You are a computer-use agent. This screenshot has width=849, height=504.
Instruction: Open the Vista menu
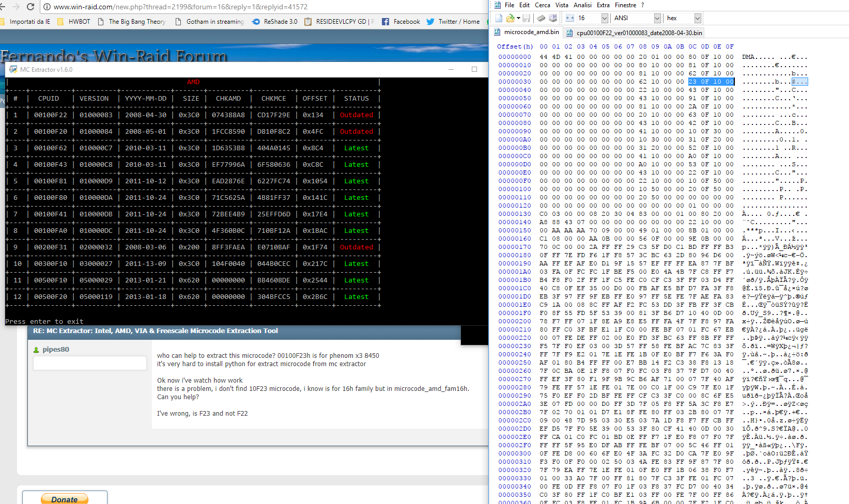coord(562,5)
